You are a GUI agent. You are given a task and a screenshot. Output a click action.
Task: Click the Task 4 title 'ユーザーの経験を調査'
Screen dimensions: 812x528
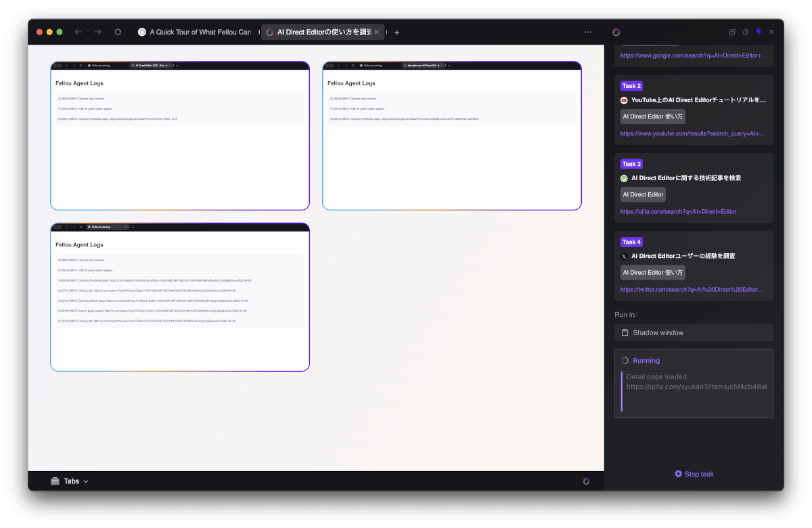coord(683,257)
